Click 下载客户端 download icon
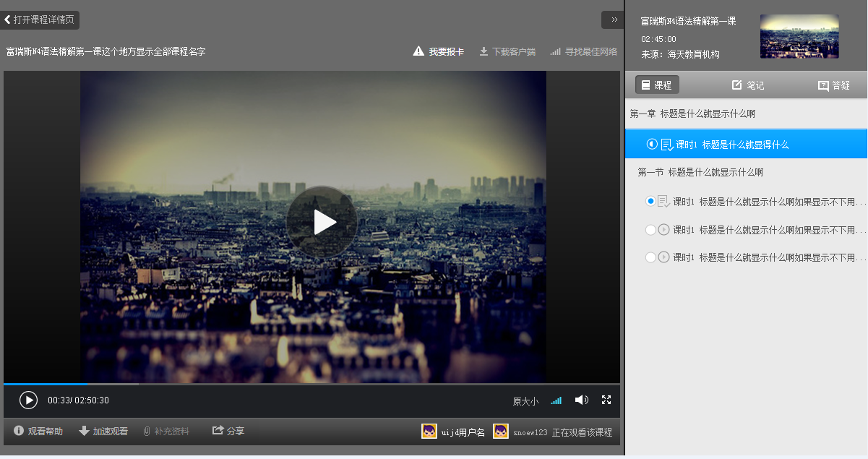 click(484, 51)
